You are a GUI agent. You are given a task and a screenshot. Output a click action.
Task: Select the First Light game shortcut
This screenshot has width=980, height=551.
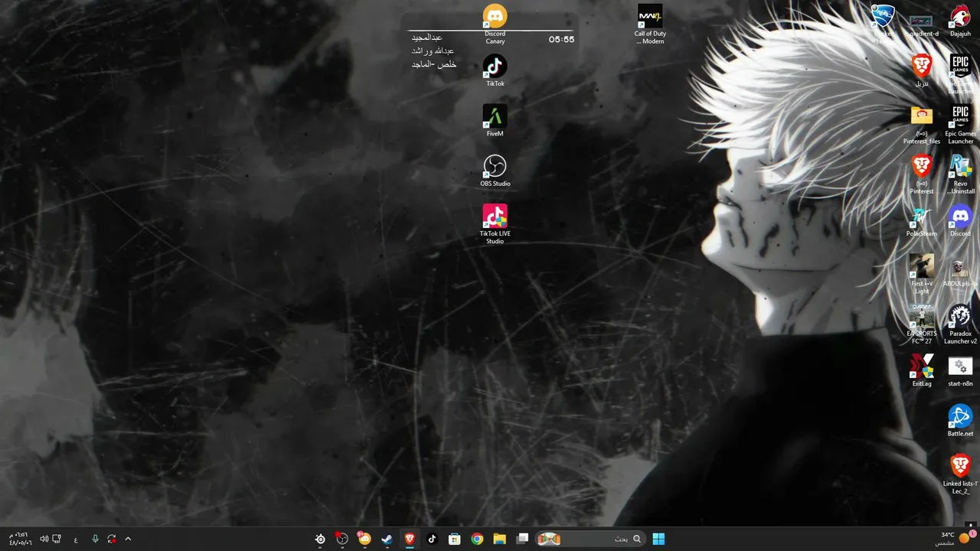point(922,274)
